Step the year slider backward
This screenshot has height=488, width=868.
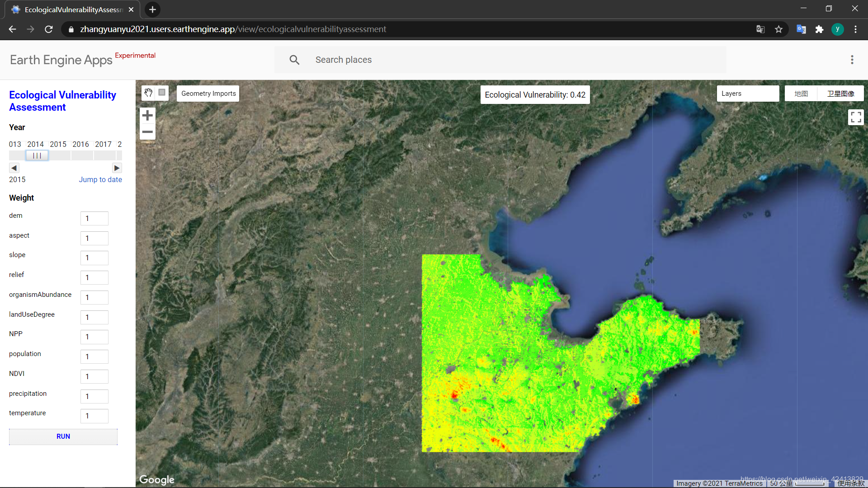14,168
